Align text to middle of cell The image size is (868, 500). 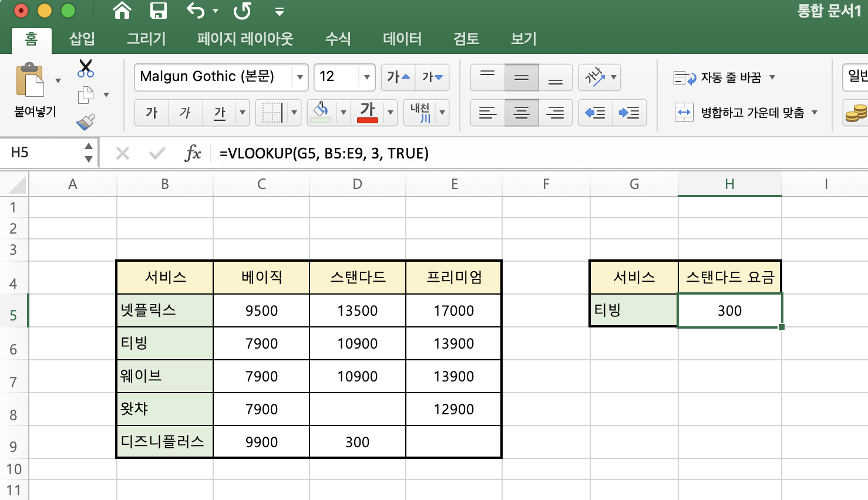coord(522,77)
